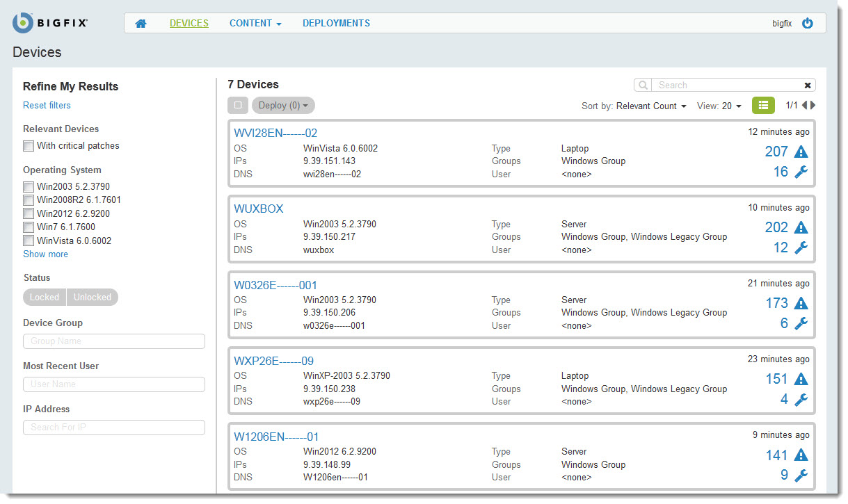Expand the View 20 dropdown
848x504 pixels.
[x=719, y=106]
